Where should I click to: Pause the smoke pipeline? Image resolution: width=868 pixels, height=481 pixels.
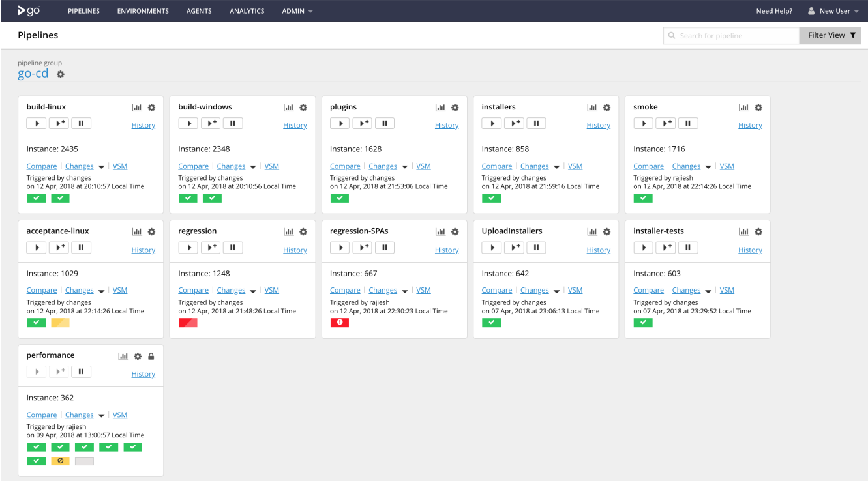pos(688,123)
